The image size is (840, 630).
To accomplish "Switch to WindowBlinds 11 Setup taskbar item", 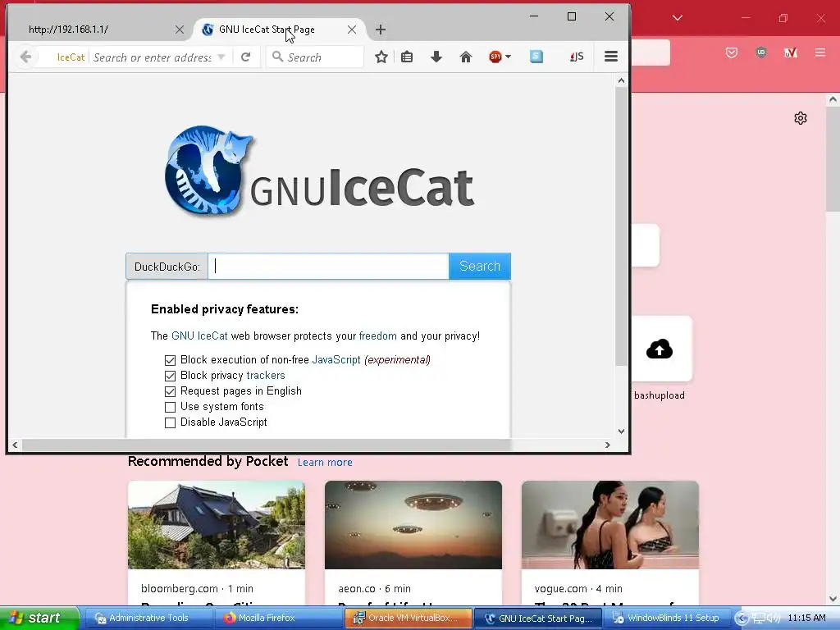I will pos(668,618).
